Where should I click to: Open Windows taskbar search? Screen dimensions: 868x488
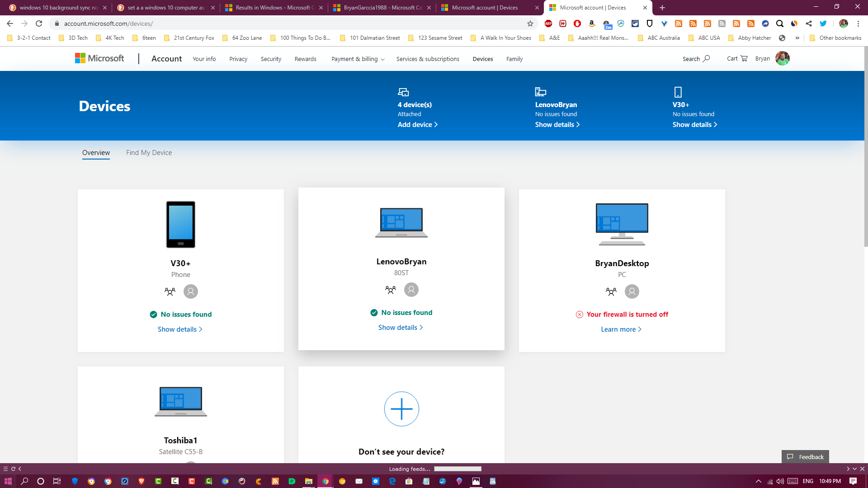point(24,481)
